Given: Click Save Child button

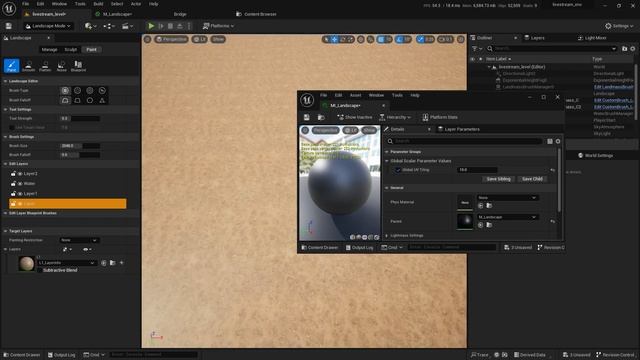Looking at the screenshot, I should pos(532,179).
